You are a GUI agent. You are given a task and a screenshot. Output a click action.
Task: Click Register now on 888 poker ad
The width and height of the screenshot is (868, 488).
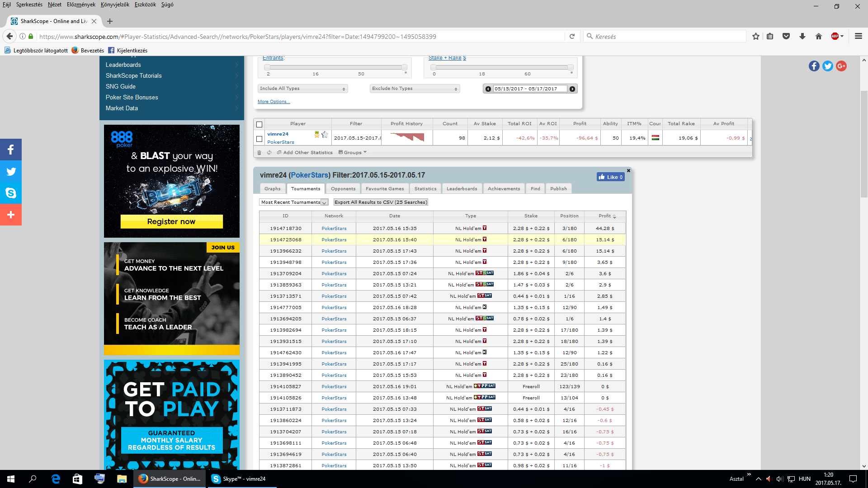pyautogui.click(x=171, y=221)
